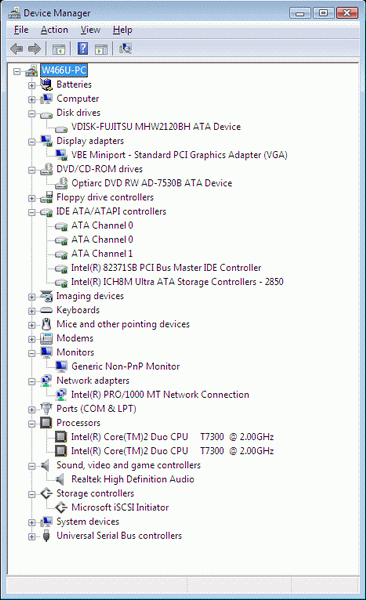Select the VDISK-FUJITSU MHW2120BH ATA Device entry
This screenshot has height=600, width=366.
tap(156, 127)
